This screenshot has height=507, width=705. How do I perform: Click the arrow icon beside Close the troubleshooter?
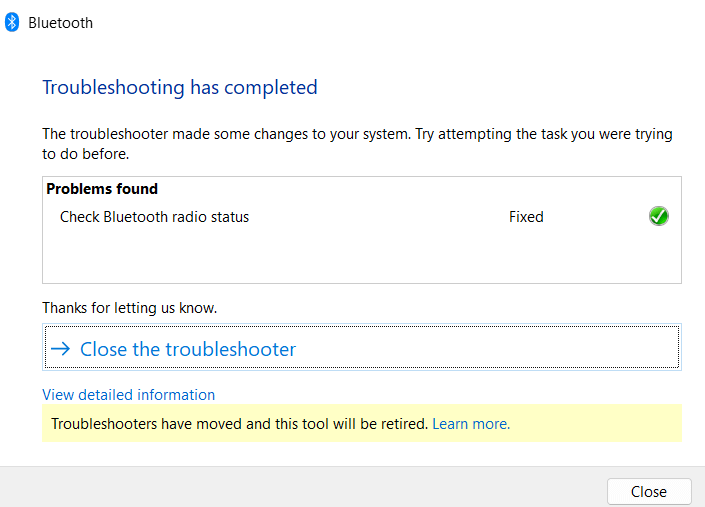pos(61,349)
